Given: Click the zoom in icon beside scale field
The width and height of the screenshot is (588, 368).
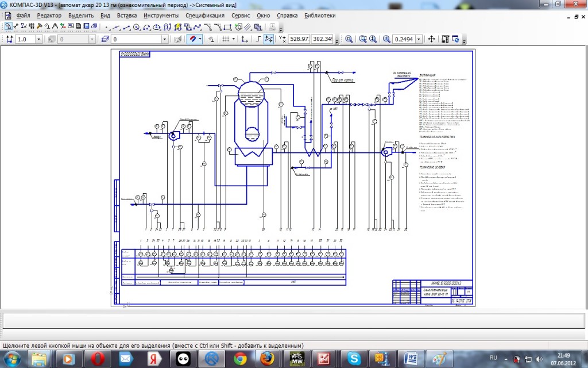Looking at the screenshot, I should coord(386,39).
